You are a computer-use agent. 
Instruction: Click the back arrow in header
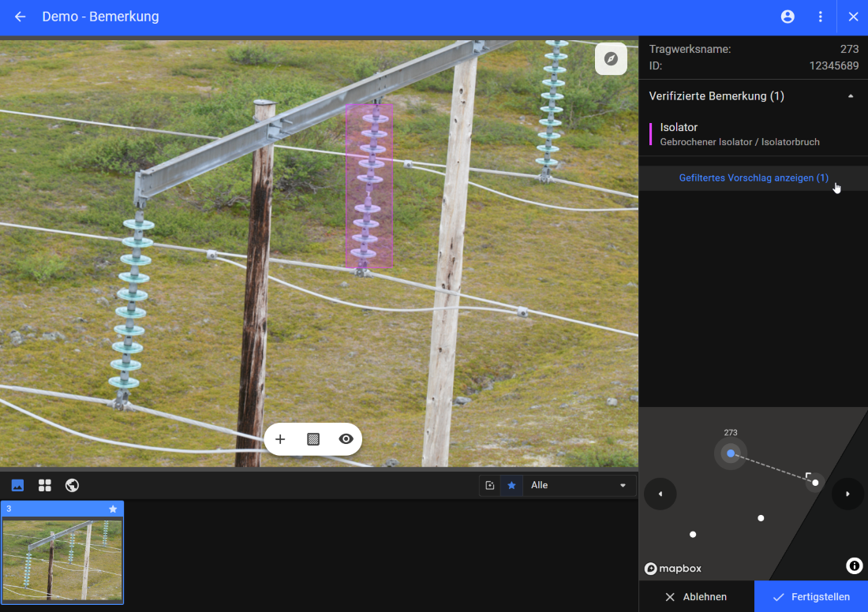[21, 17]
